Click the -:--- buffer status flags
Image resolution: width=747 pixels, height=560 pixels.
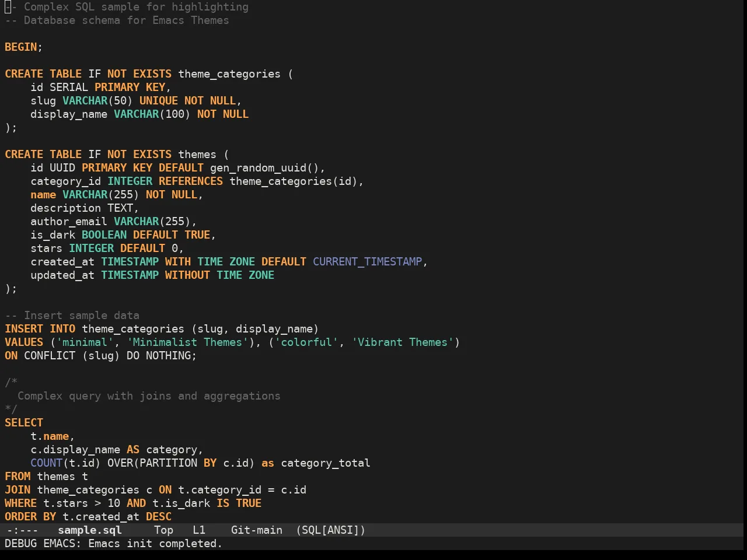[22, 530]
